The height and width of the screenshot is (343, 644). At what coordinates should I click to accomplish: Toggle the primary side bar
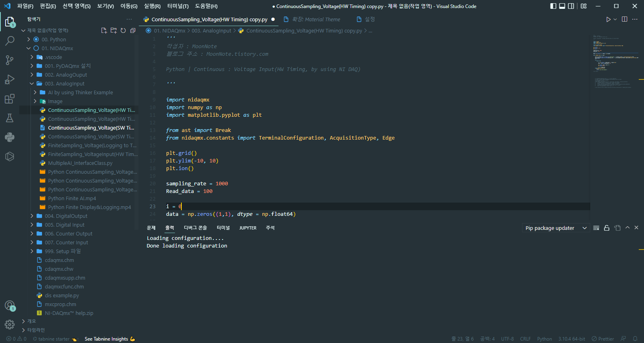click(553, 6)
